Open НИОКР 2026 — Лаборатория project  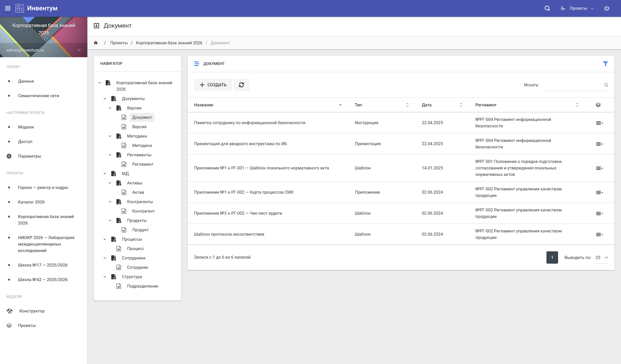click(x=46, y=244)
